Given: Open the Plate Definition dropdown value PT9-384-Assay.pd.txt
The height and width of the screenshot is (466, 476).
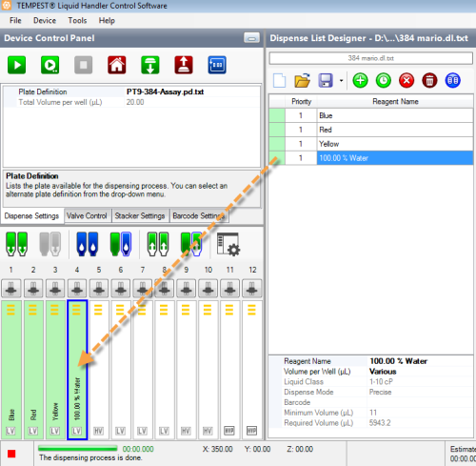Looking at the screenshot, I should coord(192,91).
